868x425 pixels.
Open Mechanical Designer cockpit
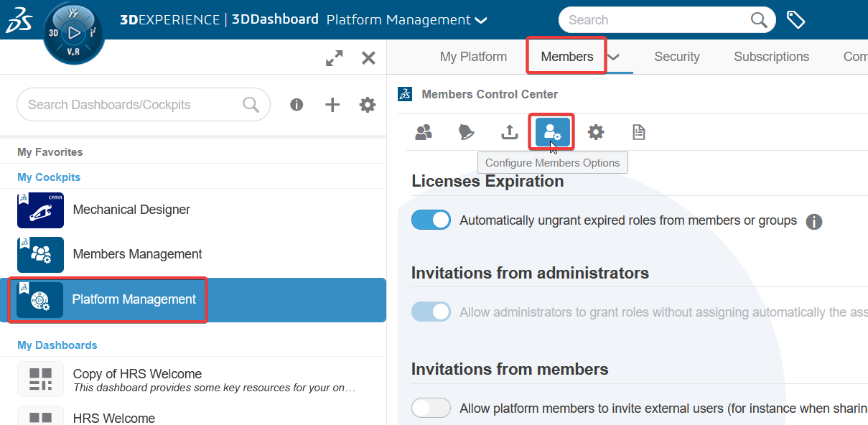coord(193,210)
